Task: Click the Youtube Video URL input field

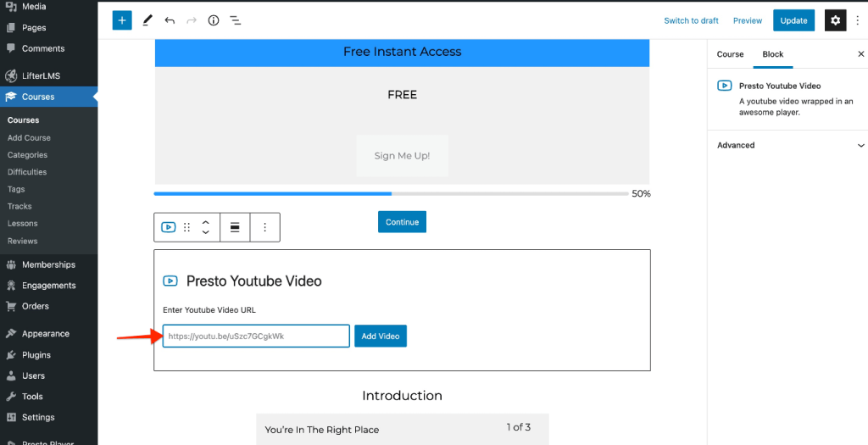Action: [x=256, y=336]
